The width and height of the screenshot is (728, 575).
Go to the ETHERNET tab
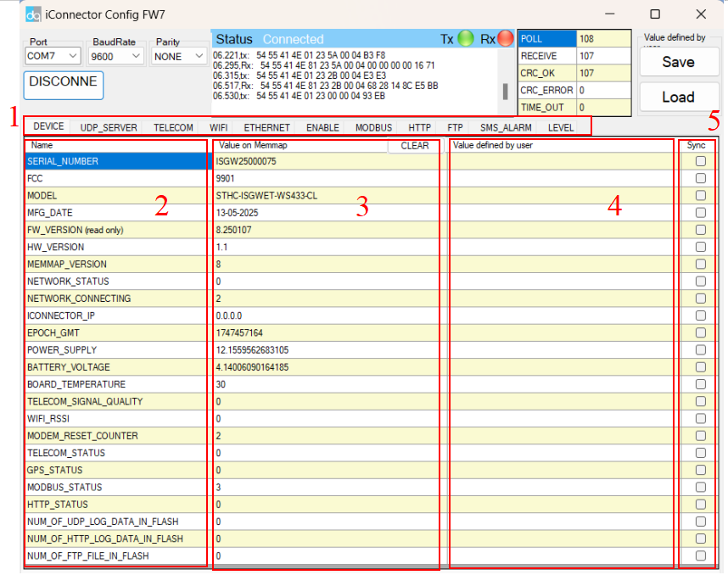[x=267, y=128]
